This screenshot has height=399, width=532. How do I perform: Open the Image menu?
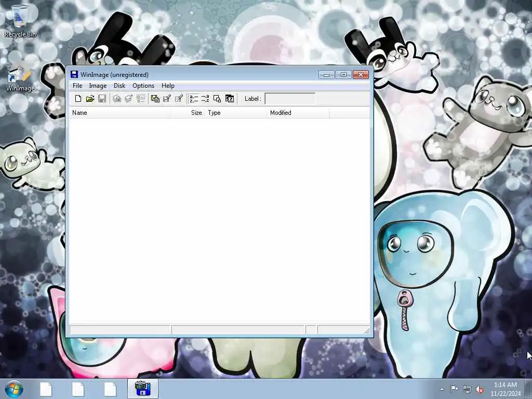(x=98, y=86)
